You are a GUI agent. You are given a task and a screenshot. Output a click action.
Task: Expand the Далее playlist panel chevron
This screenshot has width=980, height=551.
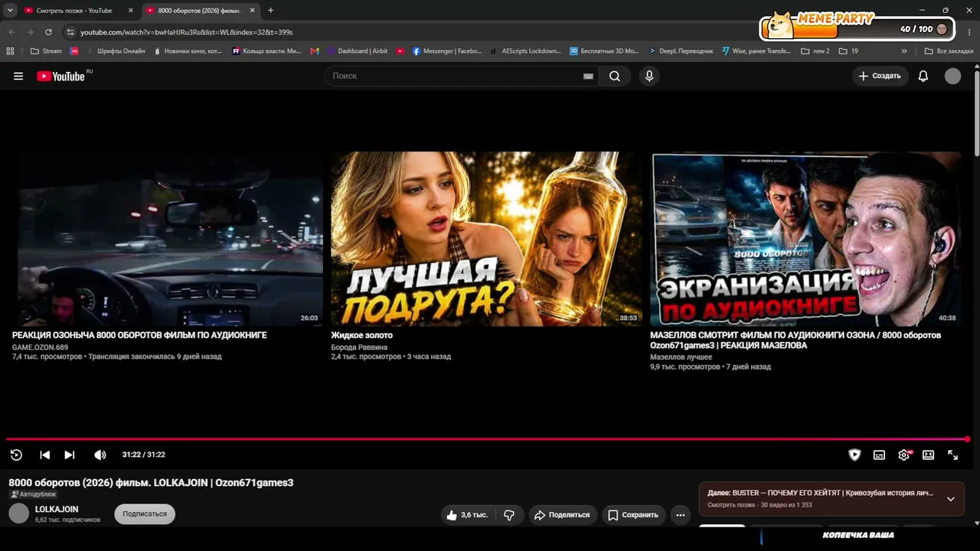coord(950,499)
